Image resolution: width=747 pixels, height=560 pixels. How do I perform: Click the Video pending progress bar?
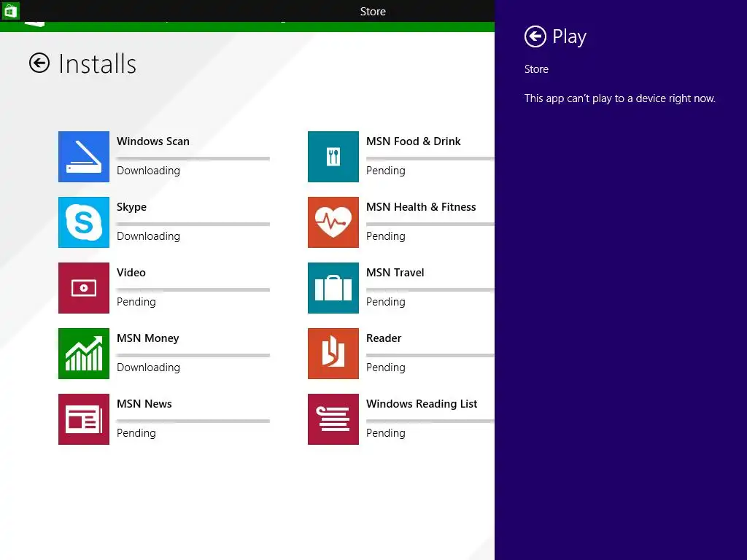[x=193, y=289]
